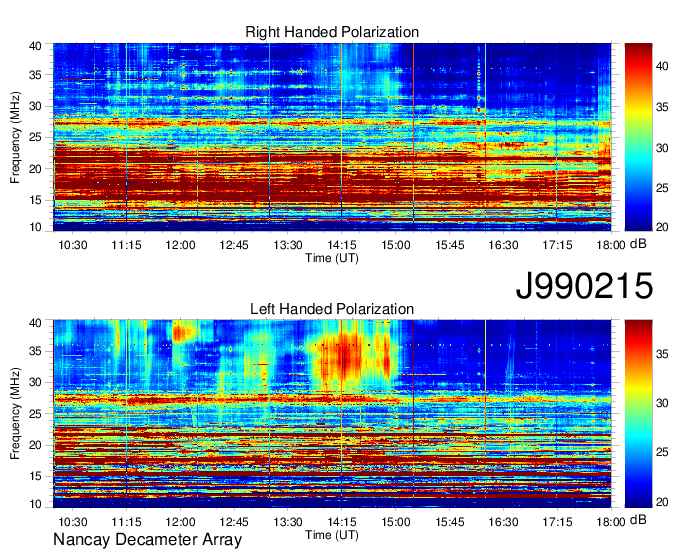Click the 25 dB label on Left Handed colorbar
This screenshot has height=552, width=680.
click(x=662, y=452)
